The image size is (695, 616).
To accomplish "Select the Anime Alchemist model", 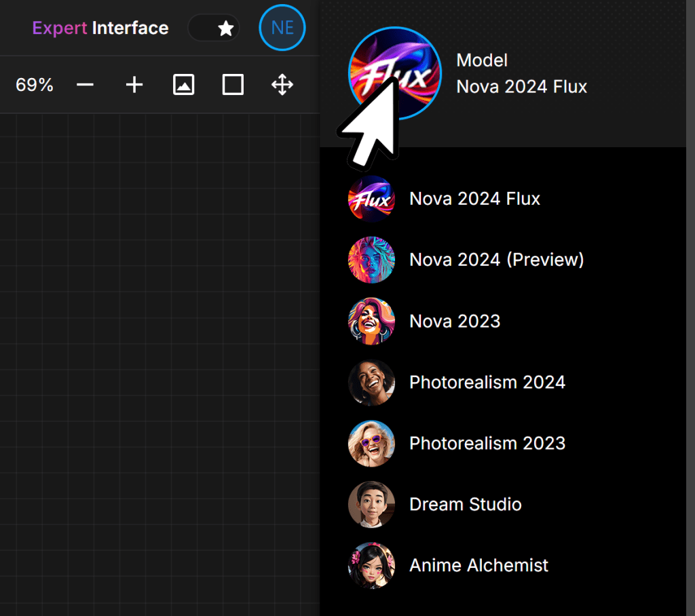I will [x=478, y=565].
